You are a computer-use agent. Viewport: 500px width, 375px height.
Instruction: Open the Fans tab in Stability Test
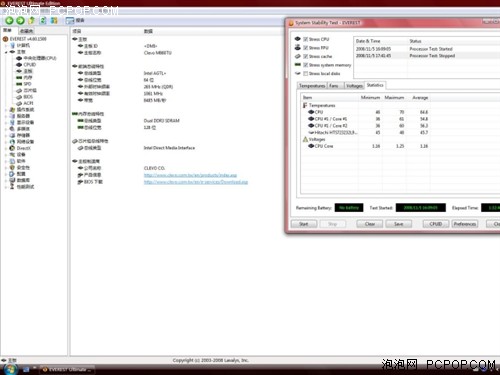point(334,86)
